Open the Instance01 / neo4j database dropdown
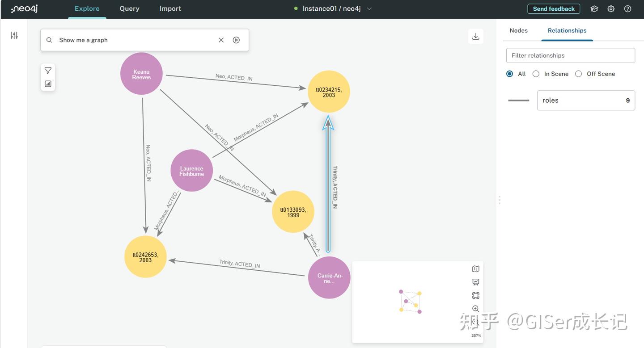The height and width of the screenshot is (348, 644). pyautogui.click(x=369, y=8)
